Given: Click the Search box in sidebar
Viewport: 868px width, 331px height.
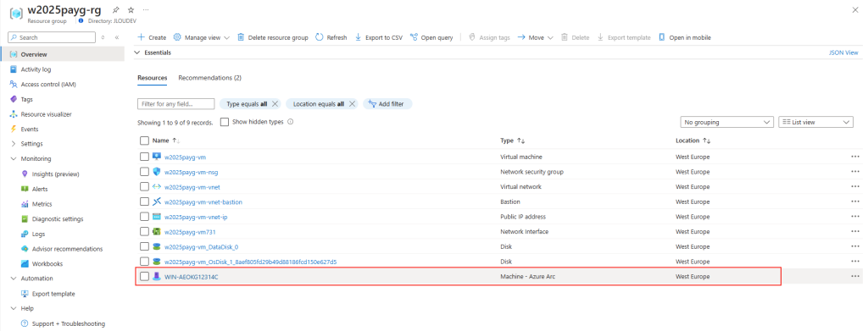Looking at the screenshot, I should click(52, 37).
